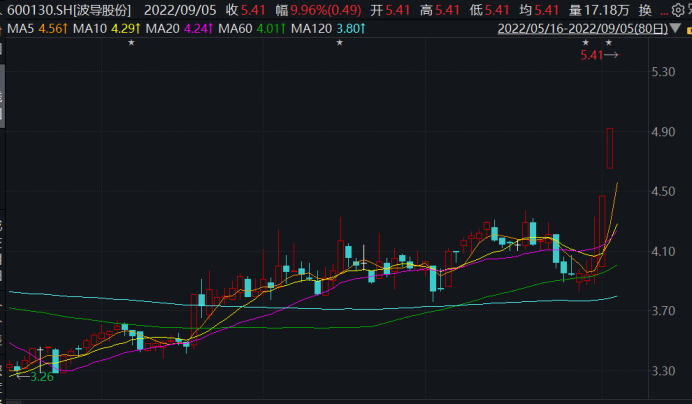This screenshot has width=692, height=404.
Task: Click the 5.30 price axis label
Action: pyautogui.click(x=663, y=72)
